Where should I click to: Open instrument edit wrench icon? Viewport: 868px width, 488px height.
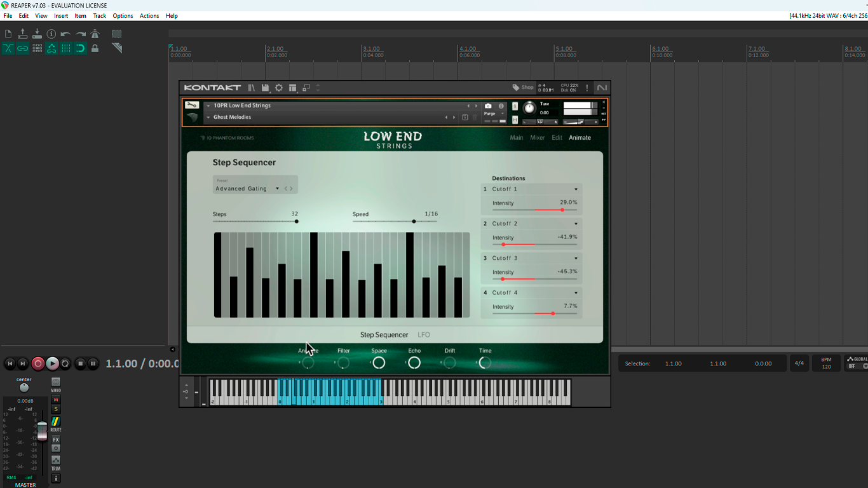[x=192, y=105]
